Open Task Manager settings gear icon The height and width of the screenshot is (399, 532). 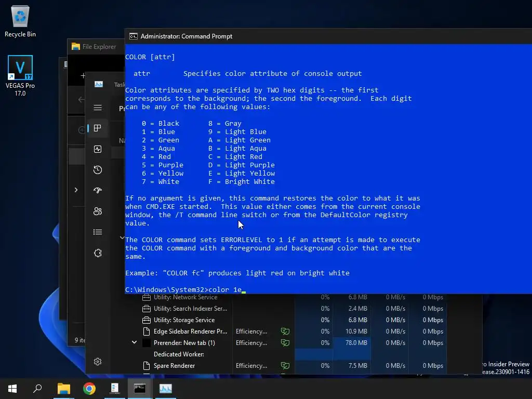98,362
